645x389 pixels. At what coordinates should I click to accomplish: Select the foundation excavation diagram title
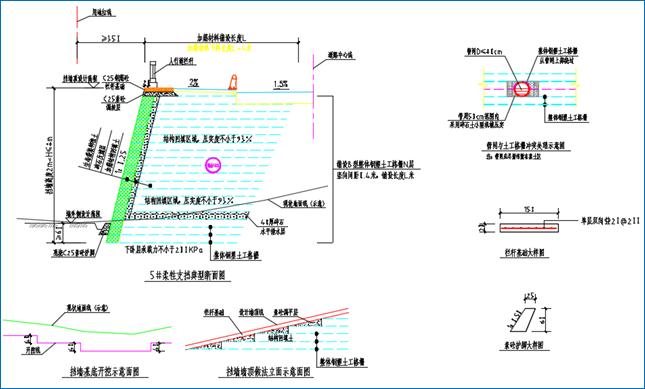coord(107,372)
